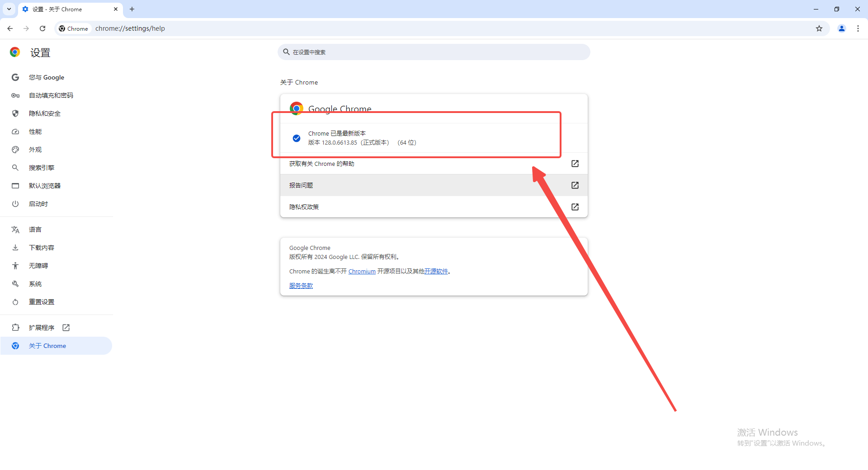Image resolution: width=868 pixels, height=470 pixels.
Task: Open 搜索引擎 settings page
Action: click(57, 168)
